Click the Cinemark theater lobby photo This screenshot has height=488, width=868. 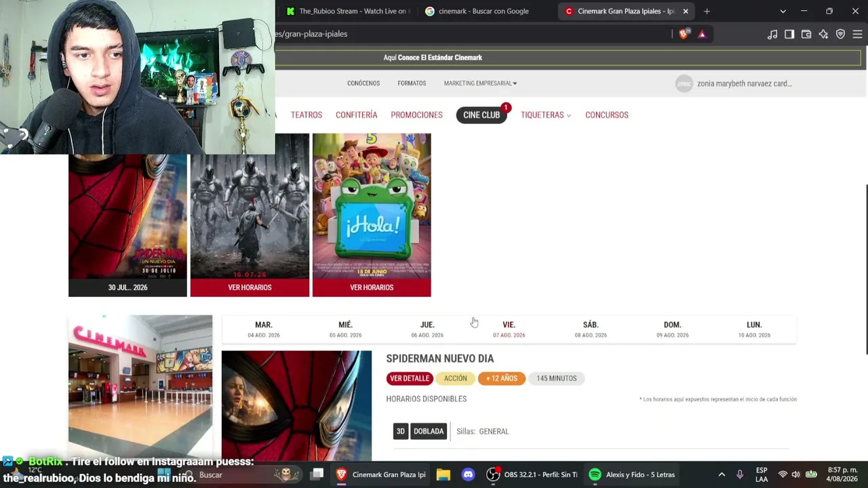pyautogui.click(x=140, y=387)
